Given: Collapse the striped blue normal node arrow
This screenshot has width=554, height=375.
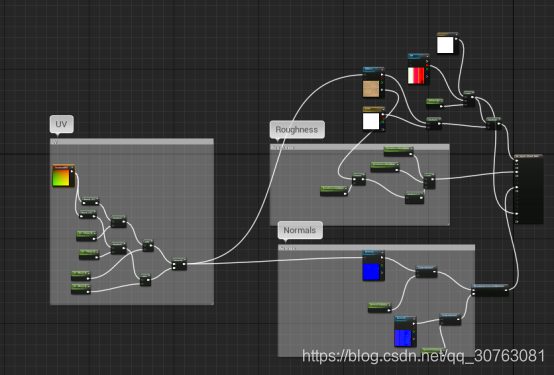Looking at the screenshot, I should 414,318.
